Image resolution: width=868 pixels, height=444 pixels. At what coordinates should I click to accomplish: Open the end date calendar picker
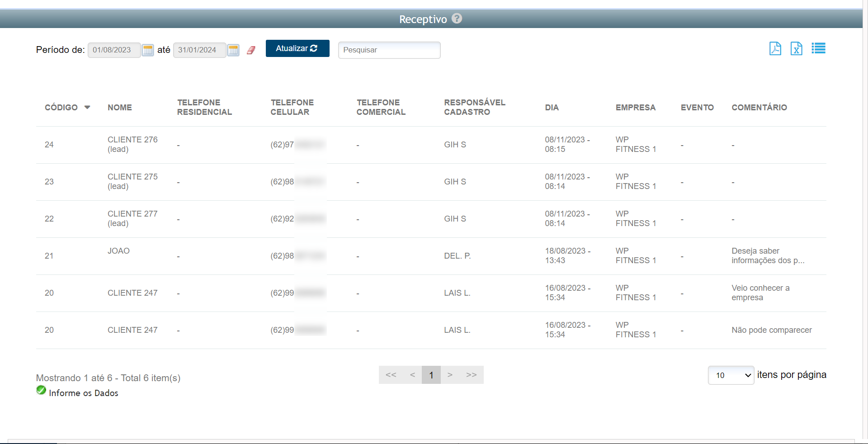pos(233,50)
